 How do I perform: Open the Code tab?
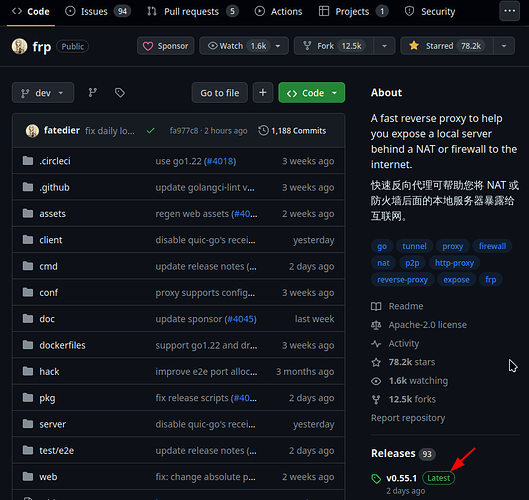tap(31, 11)
